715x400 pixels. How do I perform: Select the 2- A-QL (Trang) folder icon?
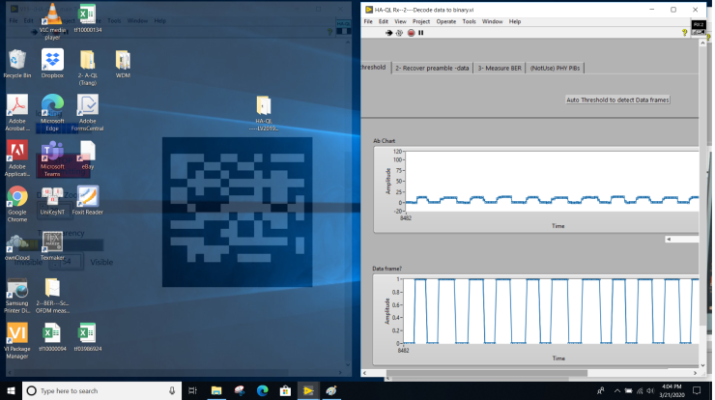point(87,67)
